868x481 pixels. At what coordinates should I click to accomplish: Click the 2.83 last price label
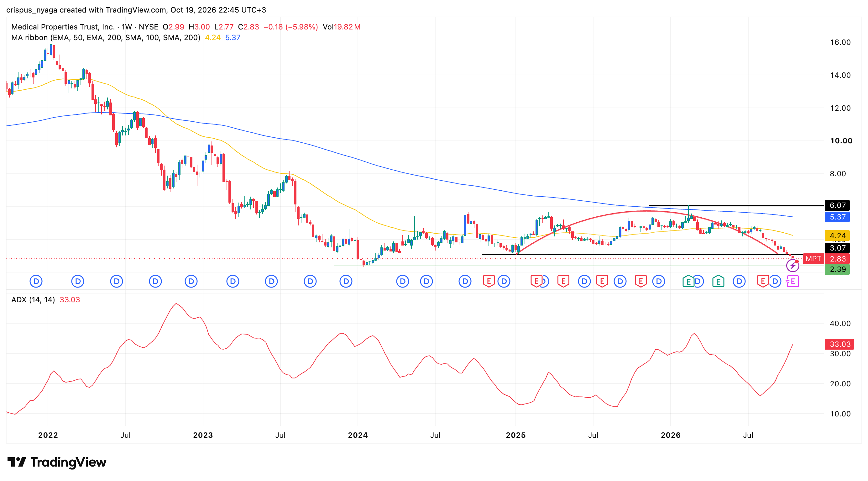pos(837,259)
